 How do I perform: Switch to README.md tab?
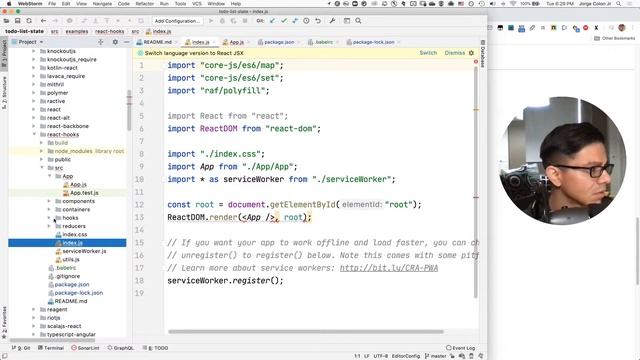(x=158, y=42)
